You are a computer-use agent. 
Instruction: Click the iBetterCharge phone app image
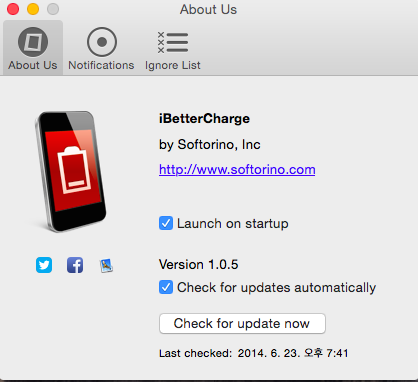(70, 171)
